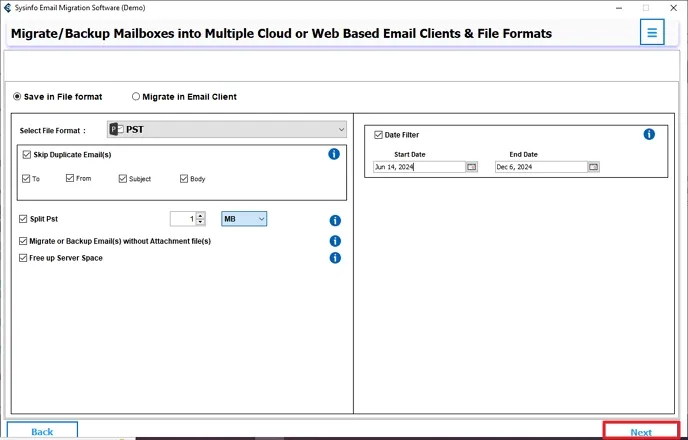Click info icon beside Date Filter

pos(649,134)
